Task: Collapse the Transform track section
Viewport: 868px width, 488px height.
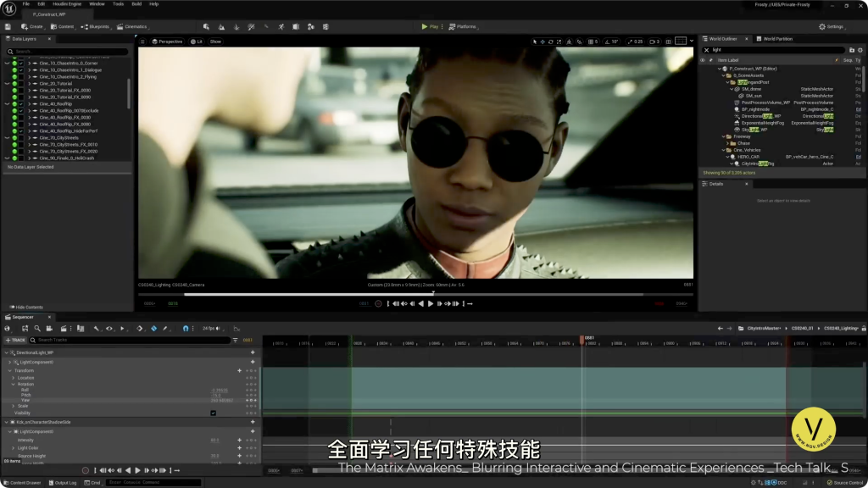Action: (x=10, y=371)
